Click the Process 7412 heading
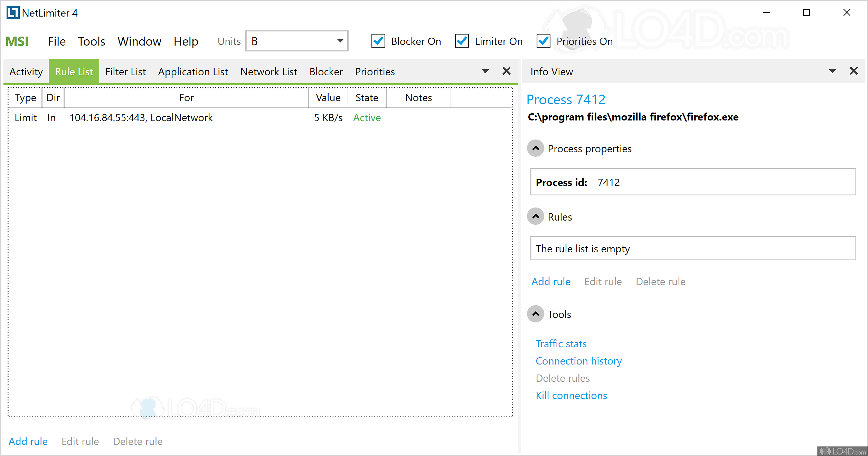The image size is (868, 456). coord(566,99)
